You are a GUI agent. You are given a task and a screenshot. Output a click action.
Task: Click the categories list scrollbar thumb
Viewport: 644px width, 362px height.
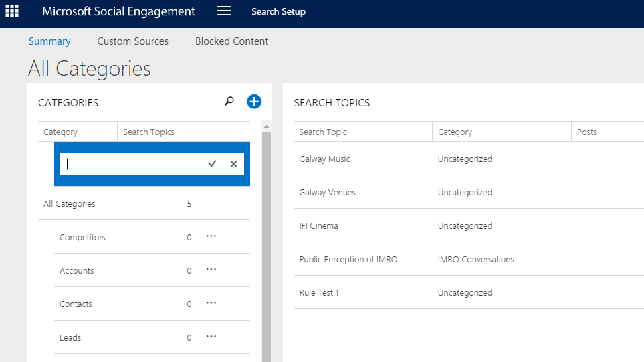(x=266, y=246)
